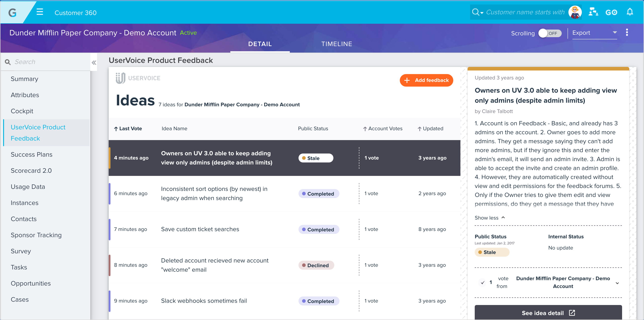644x320 pixels.
Task: Click the UserVoice logo
Action: click(138, 78)
